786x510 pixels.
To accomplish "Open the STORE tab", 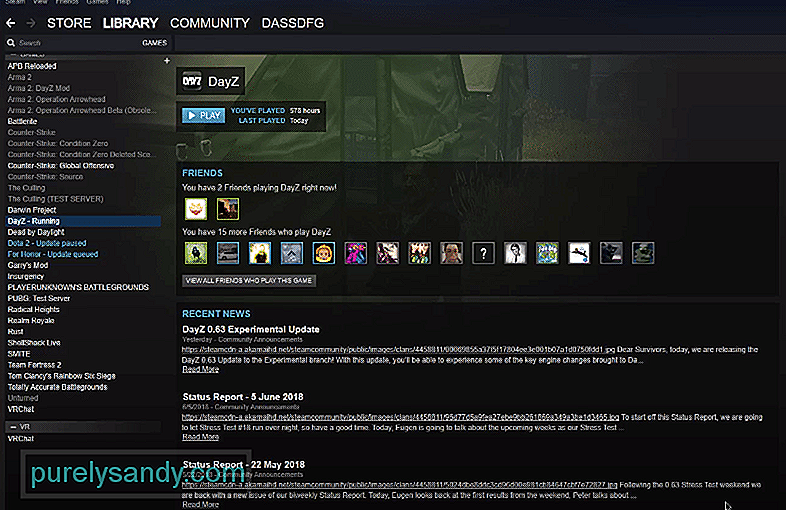I will 69,23.
